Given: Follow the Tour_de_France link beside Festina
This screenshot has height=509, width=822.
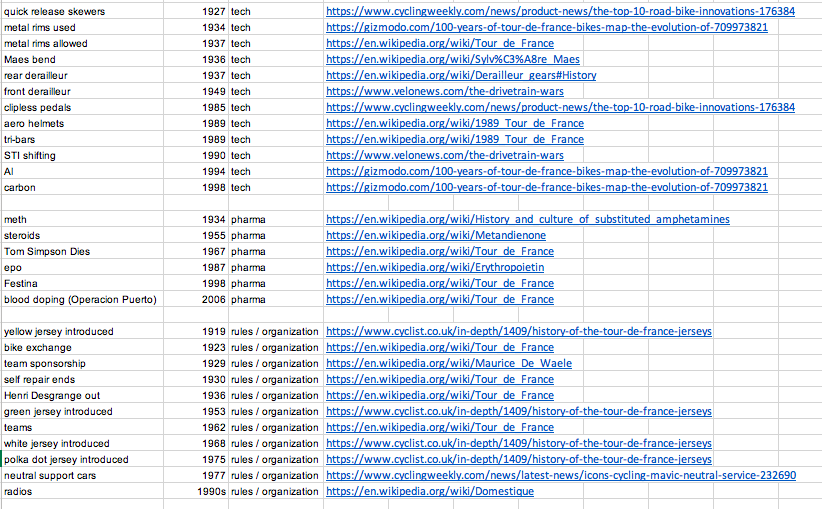Looking at the screenshot, I should point(440,283).
